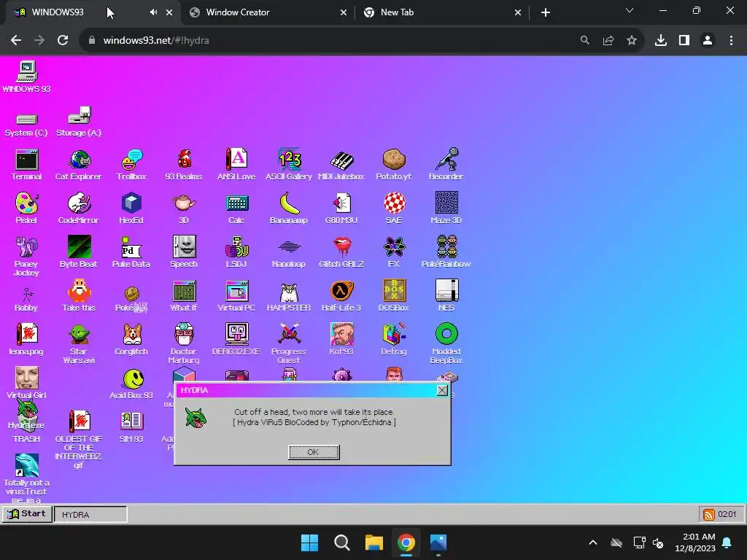The height and width of the screenshot is (560, 747).
Task: Open File Explorer from Windows taskbar
Action: click(374, 542)
